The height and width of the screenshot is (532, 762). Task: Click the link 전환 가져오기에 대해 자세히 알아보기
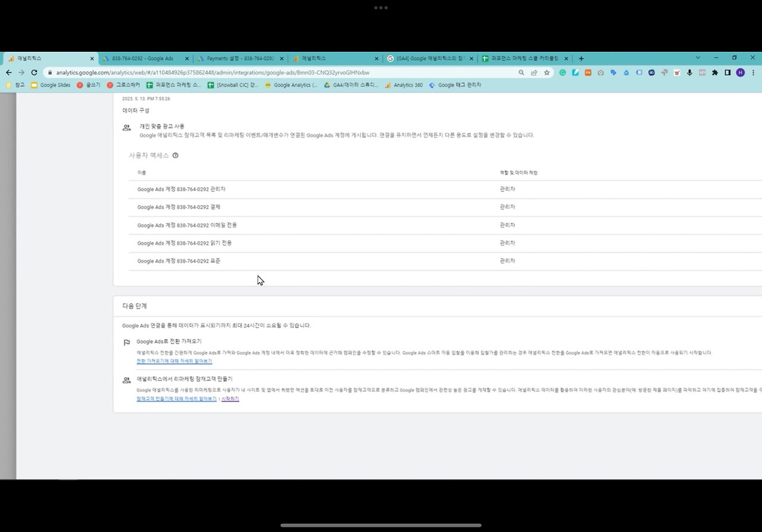click(x=174, y=361)
